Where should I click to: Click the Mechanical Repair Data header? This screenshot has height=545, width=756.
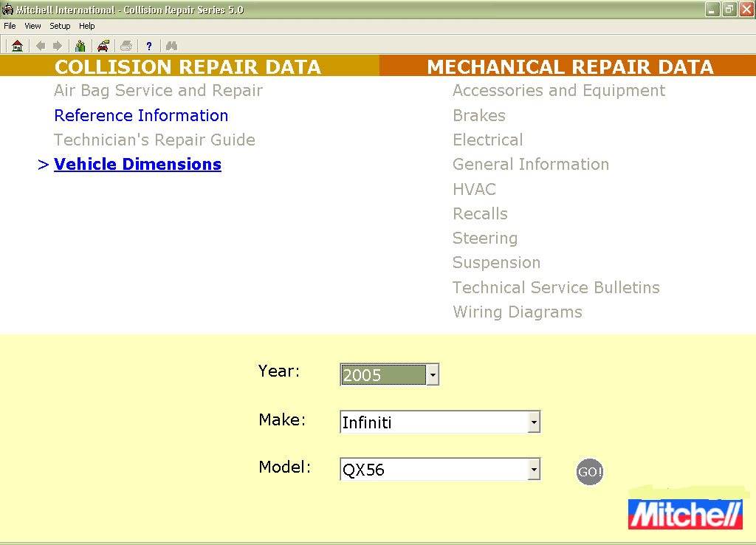[x=570, y=66]
